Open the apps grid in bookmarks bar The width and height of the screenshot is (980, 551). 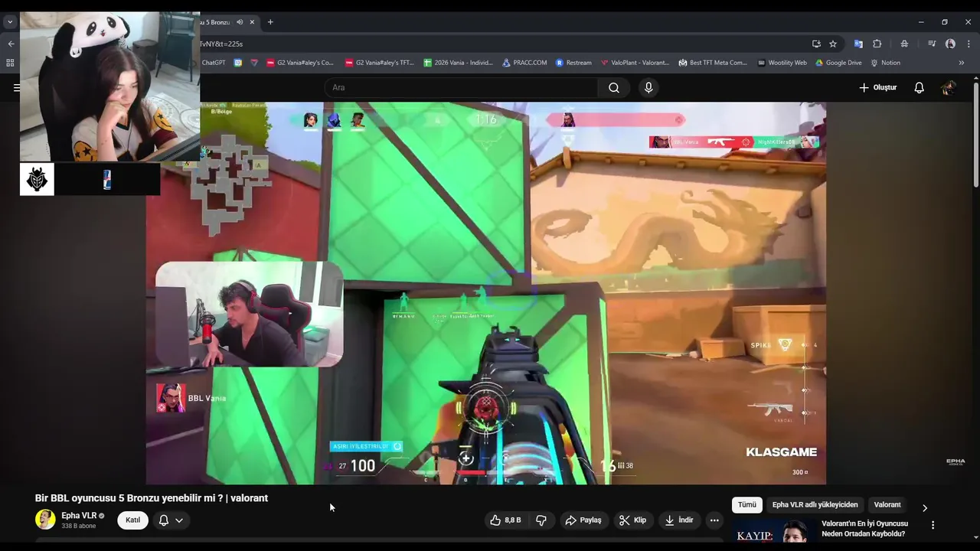[11, 63]
